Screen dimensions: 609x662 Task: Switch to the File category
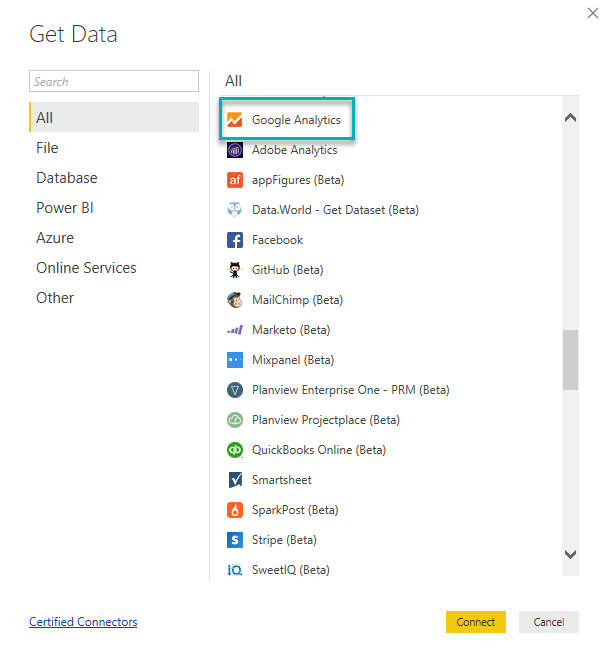click(x=47, y=148)
